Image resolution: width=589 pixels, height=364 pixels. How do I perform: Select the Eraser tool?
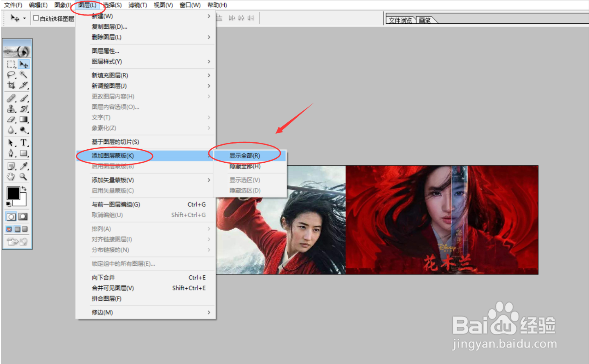(11, 119)
